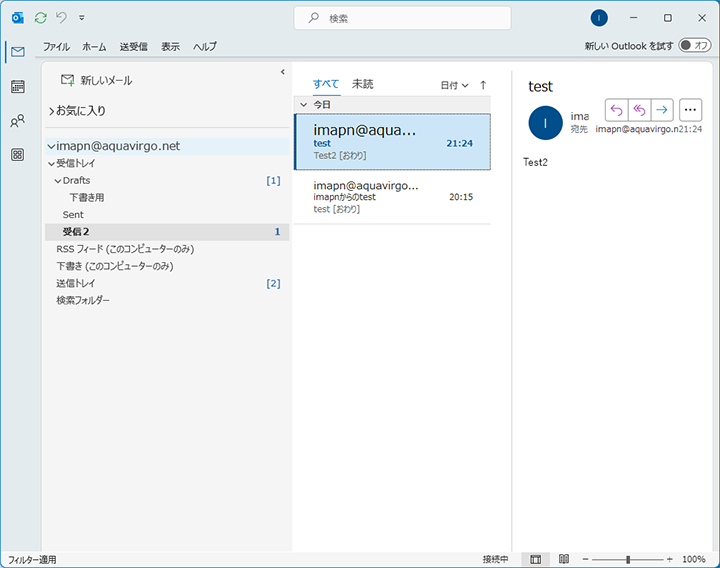Reverse sort order with the up arrow
The image size is (720, 568).
(483, 85)
